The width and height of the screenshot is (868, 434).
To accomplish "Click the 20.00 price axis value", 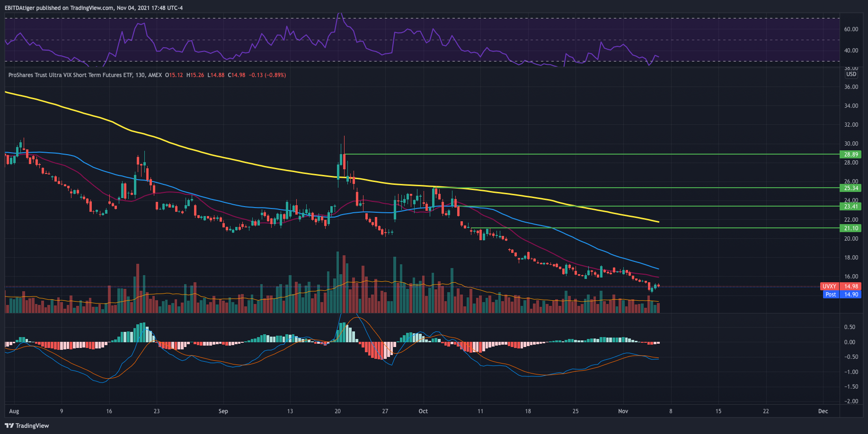I will [851, 239].
